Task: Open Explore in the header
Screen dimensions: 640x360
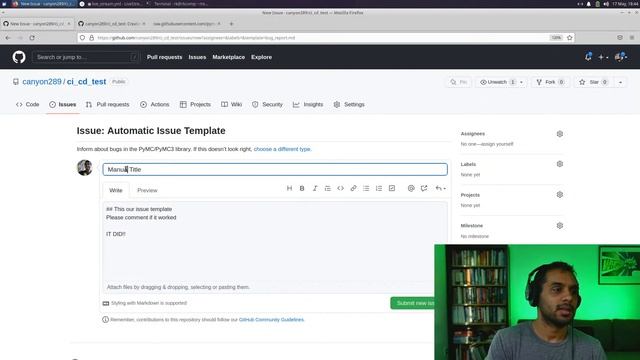Action: click(x=262, y=57)
